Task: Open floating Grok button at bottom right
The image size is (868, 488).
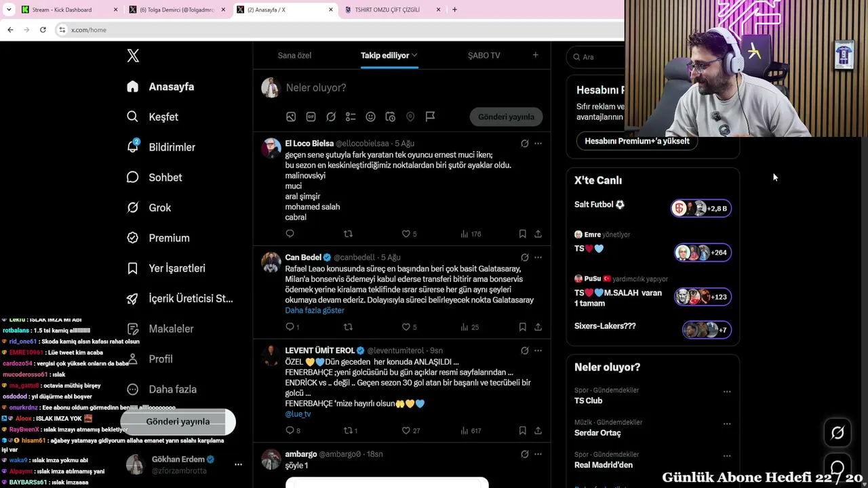Action: click(837, 432)
